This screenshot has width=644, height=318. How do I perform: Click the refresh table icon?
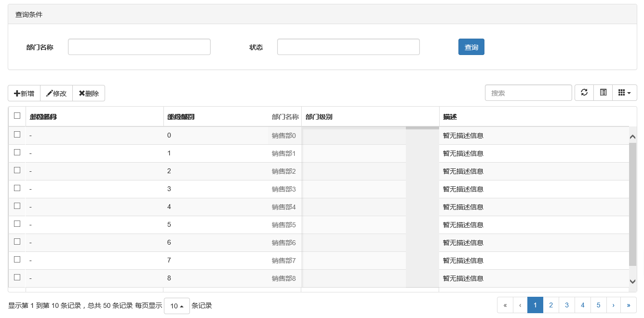[x=584, y=93]
